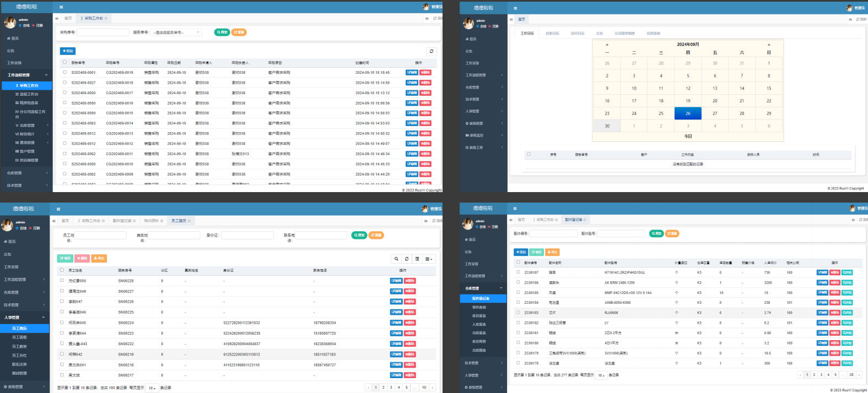The image size is (868, 393).
Task: Open the 公司规章制度 tab
Action: (624, 34)
